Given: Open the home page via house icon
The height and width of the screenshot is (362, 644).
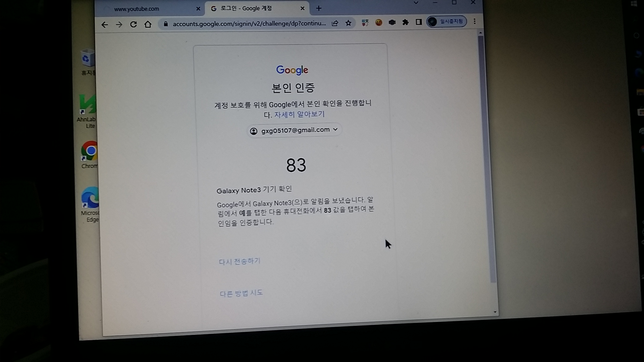Looking at the screenshot, I should pos(148,24).
